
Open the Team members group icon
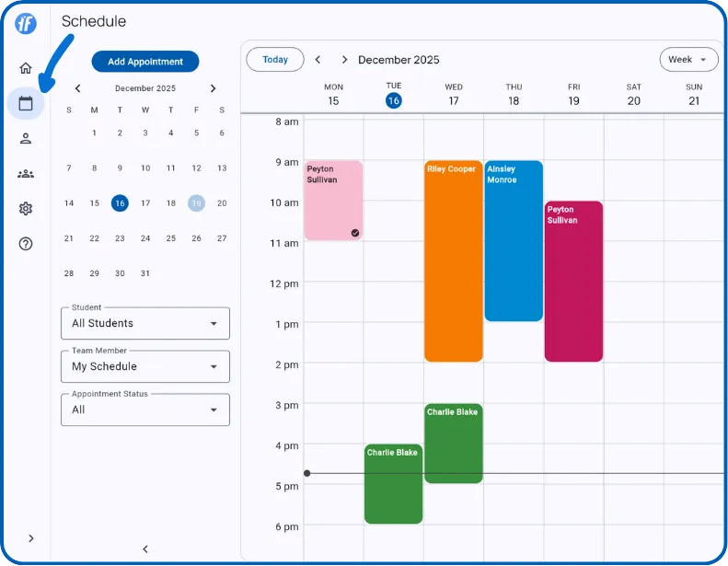point(26,174)
